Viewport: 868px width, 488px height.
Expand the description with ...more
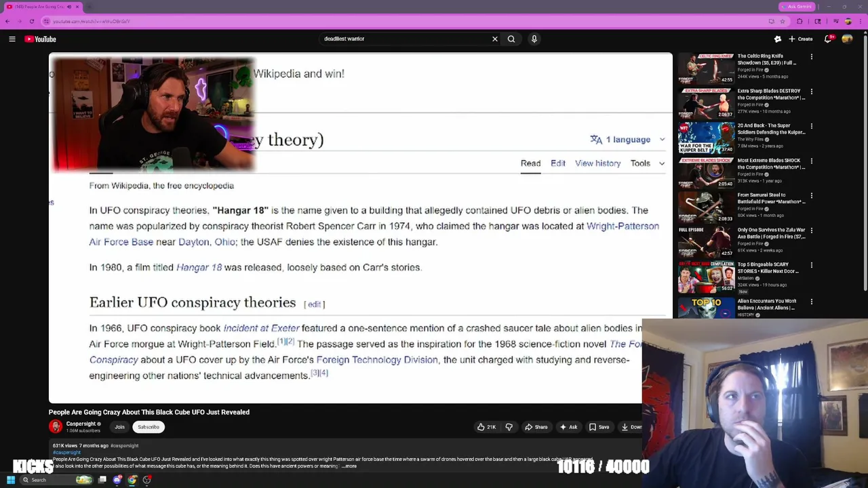click(x=349, y=466)
